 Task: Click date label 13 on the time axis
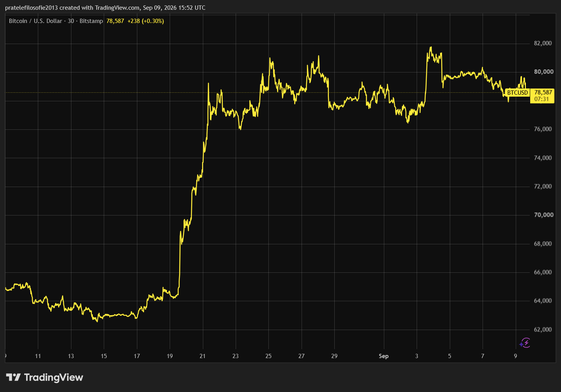[71, 356]
